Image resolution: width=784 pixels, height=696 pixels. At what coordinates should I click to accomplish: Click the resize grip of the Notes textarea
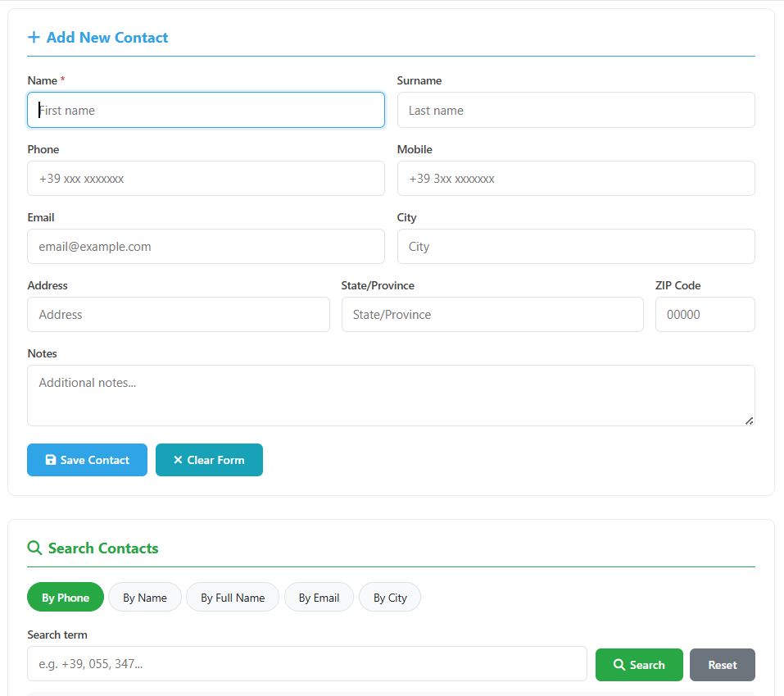(x=748, y=420)
